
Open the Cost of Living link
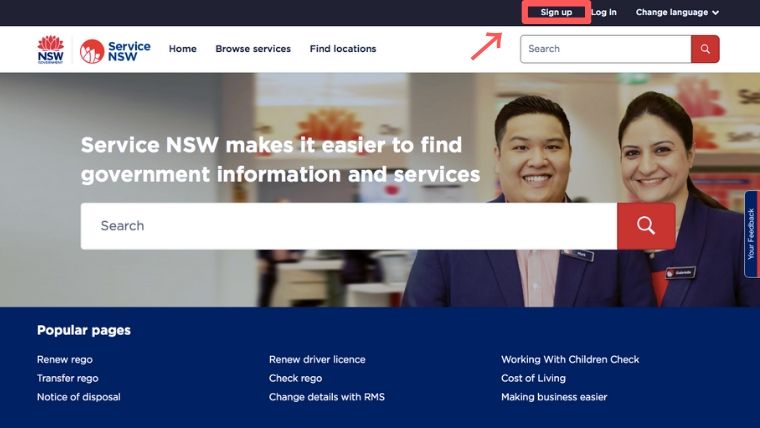(x=533, y=378)
